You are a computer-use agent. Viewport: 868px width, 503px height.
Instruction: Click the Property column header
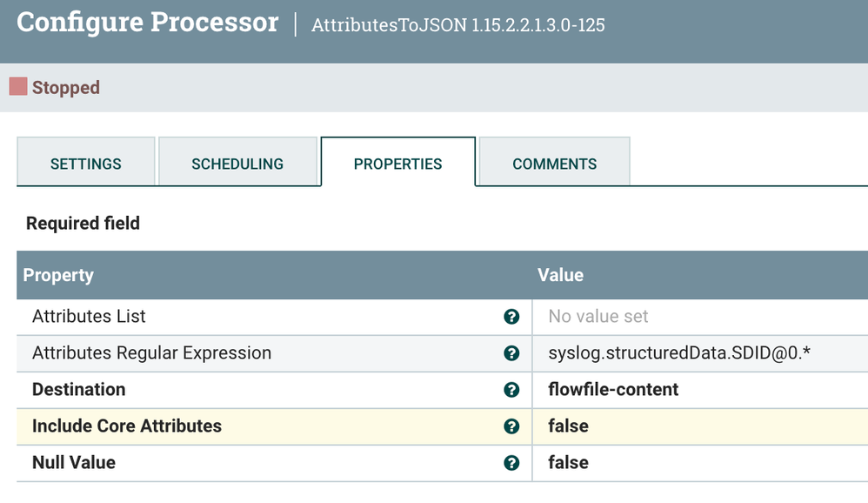click(x=58, y=275)
